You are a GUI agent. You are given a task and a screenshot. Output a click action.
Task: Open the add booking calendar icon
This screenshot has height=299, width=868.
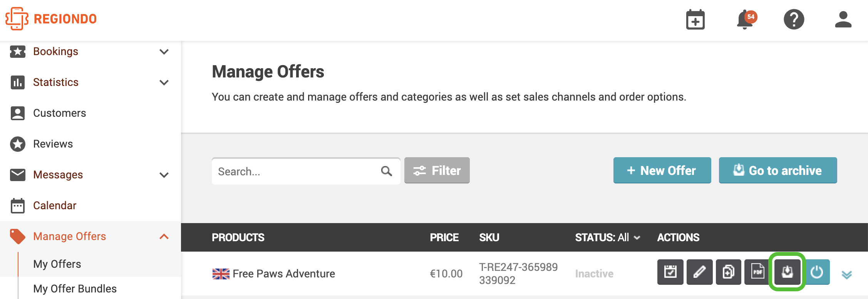click(695, 20)
